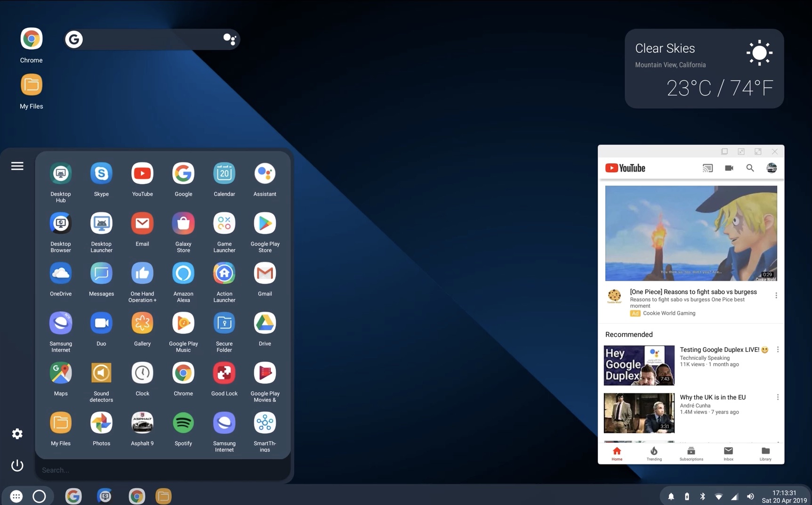Launch Amazon Alexa
Viewport: 812px width, 505px height.
tap(183, 273)
